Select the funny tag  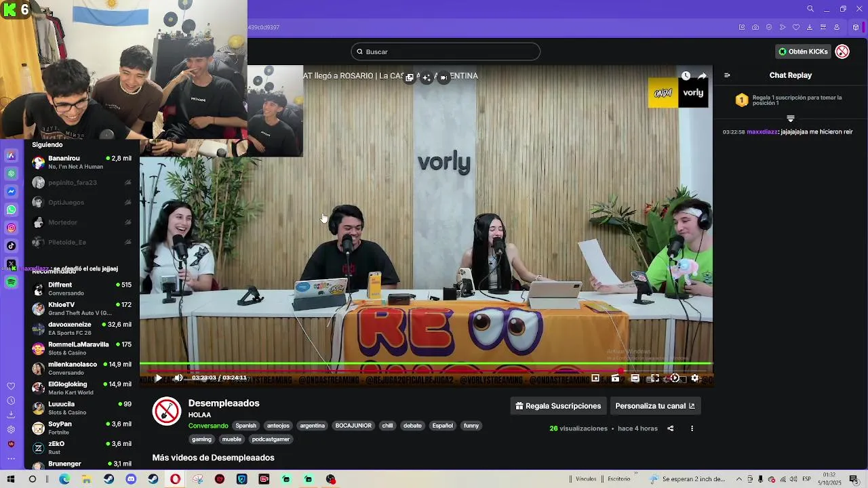(x=471, y=426)
